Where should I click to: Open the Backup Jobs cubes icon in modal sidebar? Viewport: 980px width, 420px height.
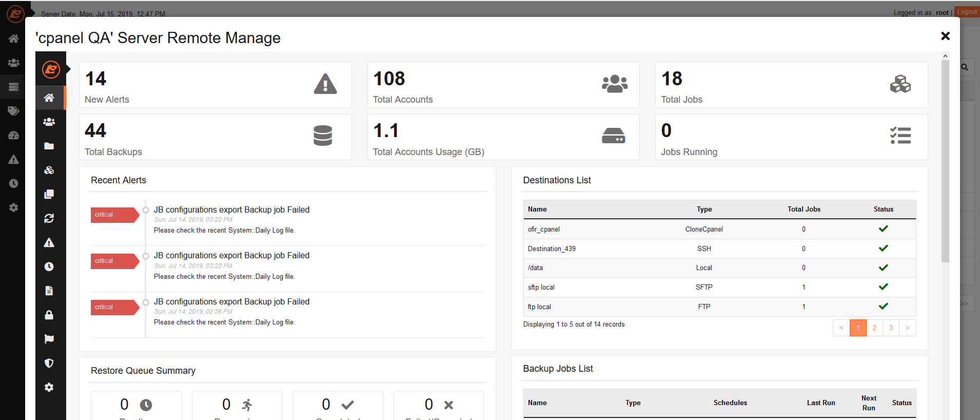pos(49,170)
